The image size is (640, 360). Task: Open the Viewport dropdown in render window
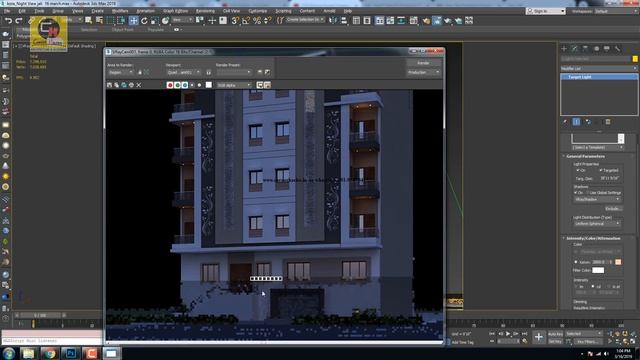coord(184,72)
